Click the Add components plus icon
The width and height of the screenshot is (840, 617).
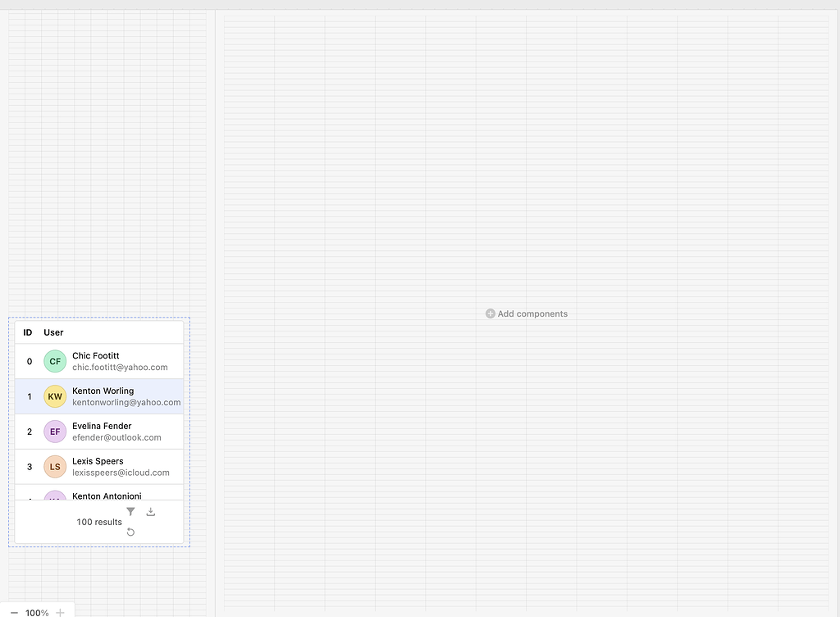[490, 313]
